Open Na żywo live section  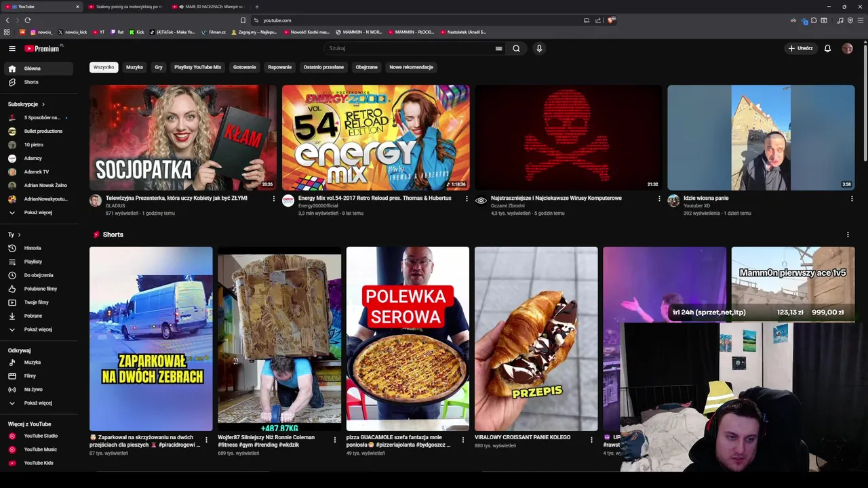[x=38, y=390]
